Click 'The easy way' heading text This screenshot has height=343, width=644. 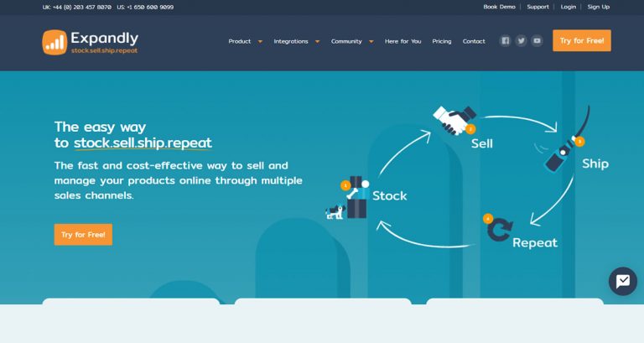click(x=101, y=127)
